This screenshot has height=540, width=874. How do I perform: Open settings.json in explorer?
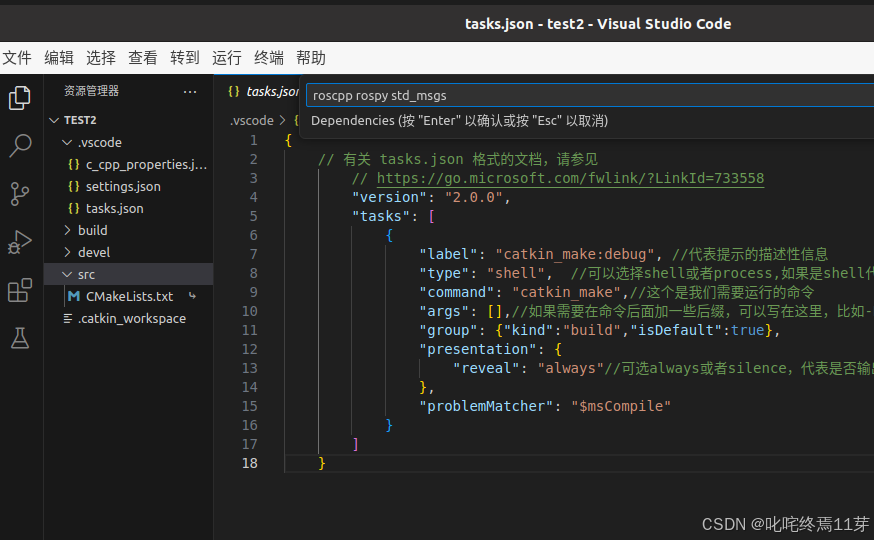click(123, 186)
